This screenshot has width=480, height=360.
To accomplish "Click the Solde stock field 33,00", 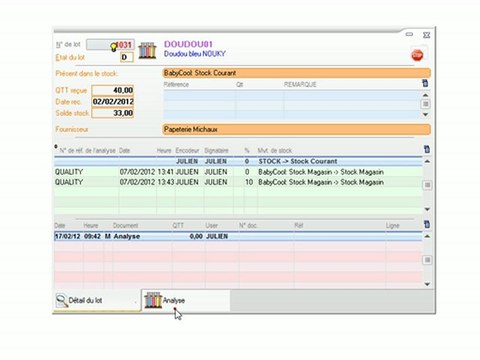I will 113,113.
